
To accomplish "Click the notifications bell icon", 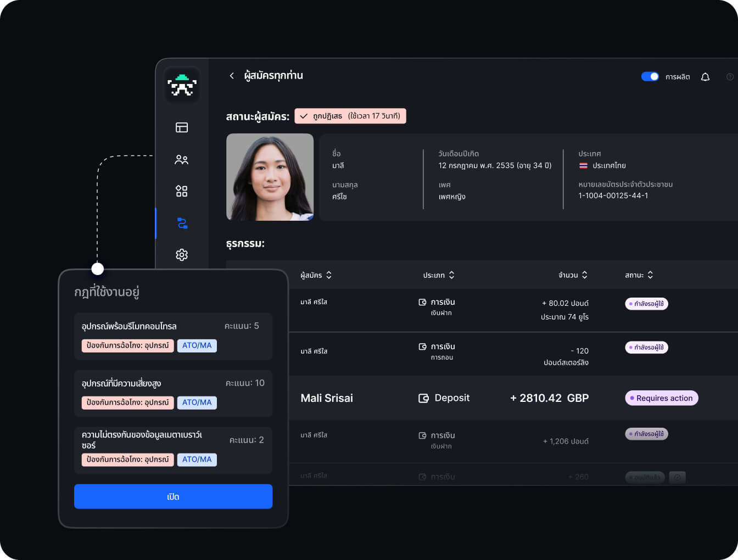I will (x=705, y=77).
